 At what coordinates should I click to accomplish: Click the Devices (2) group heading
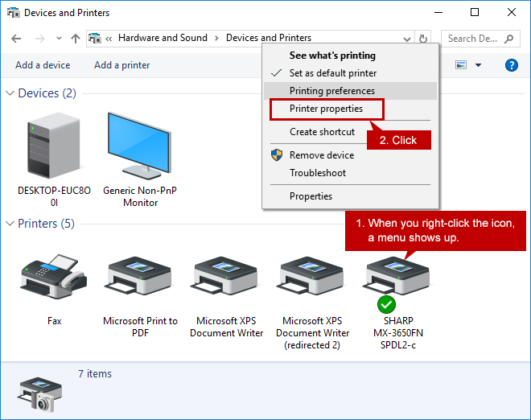click(x=47, y=93)
